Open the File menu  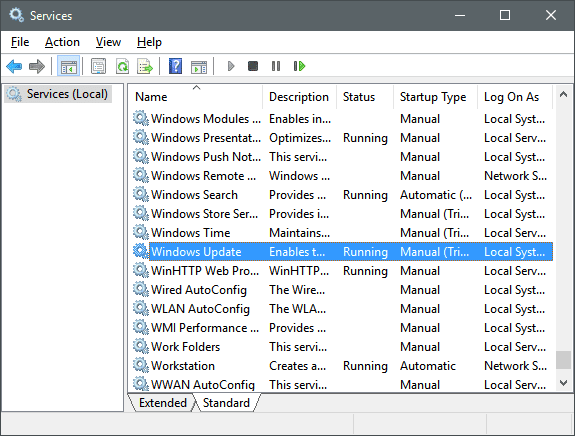(20, 42)
